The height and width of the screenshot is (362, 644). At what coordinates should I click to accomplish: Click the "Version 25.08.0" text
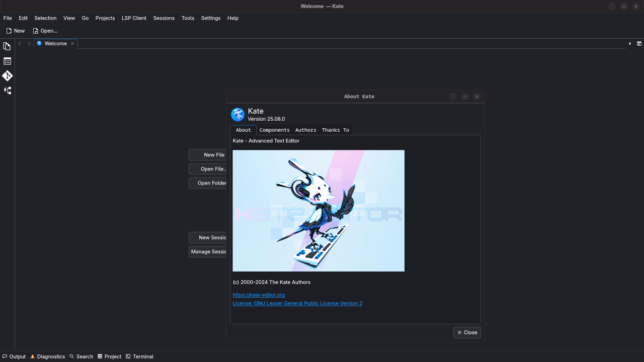pos(267,119)
